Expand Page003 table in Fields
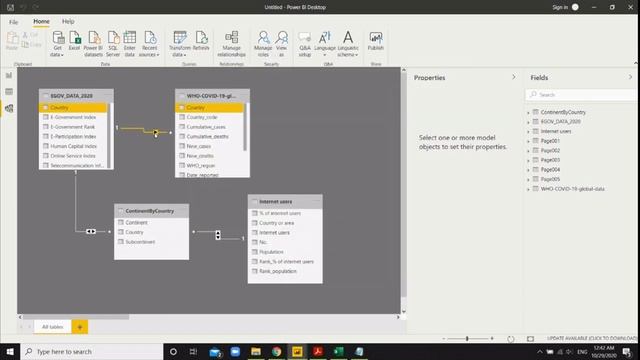 tap(528, 160)
